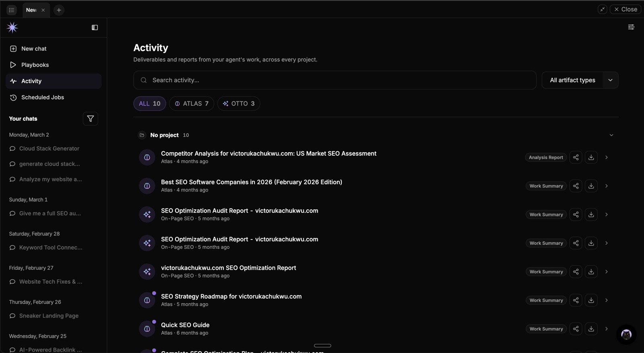Toggle the sidebar collapse icon

95,27
